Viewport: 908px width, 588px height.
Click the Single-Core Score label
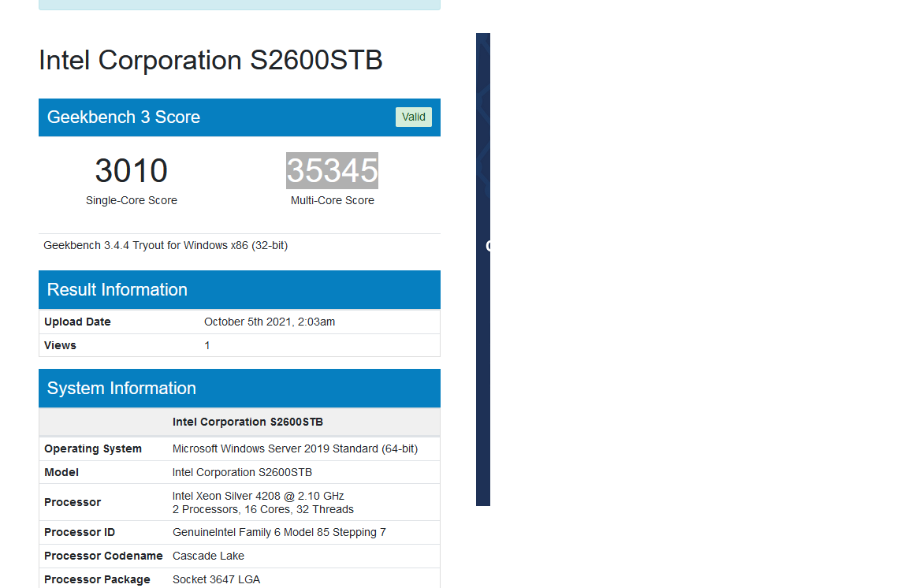[132, 200]
